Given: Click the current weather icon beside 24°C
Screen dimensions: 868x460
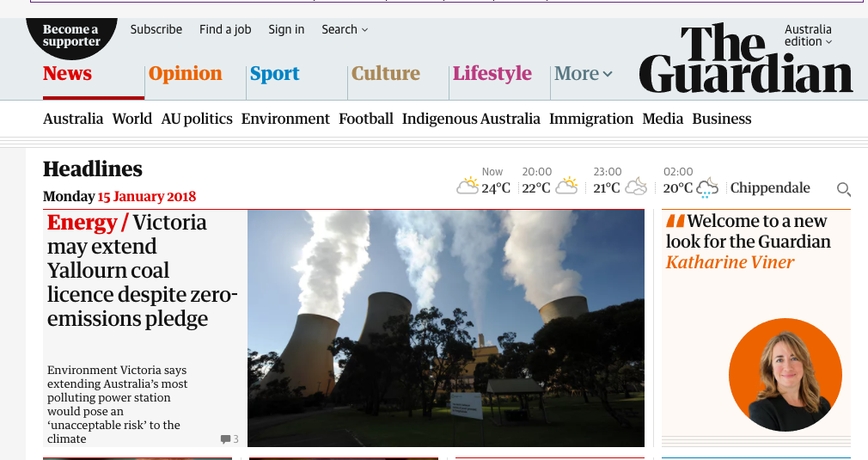Looking at the screenshot, I should [467, 186].
